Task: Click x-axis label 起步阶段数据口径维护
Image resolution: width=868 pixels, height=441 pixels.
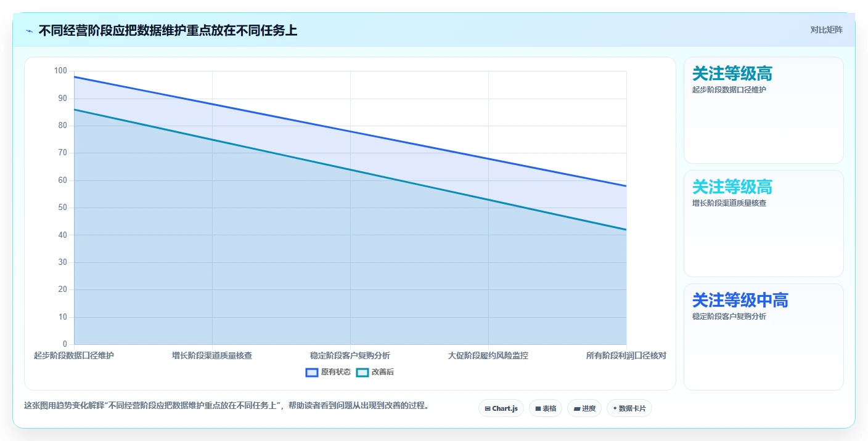Action: 74,355
